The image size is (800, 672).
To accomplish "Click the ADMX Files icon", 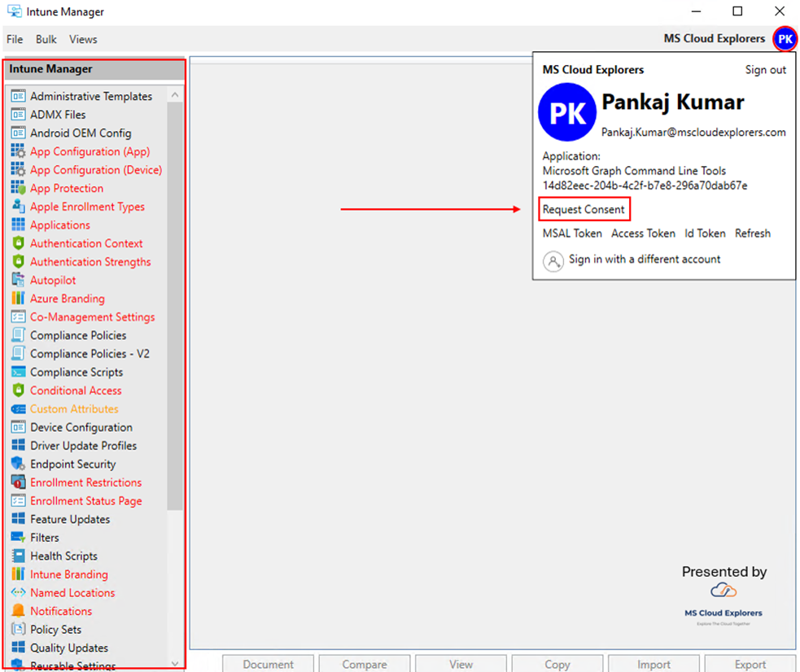I will click(x=18, y=114).
